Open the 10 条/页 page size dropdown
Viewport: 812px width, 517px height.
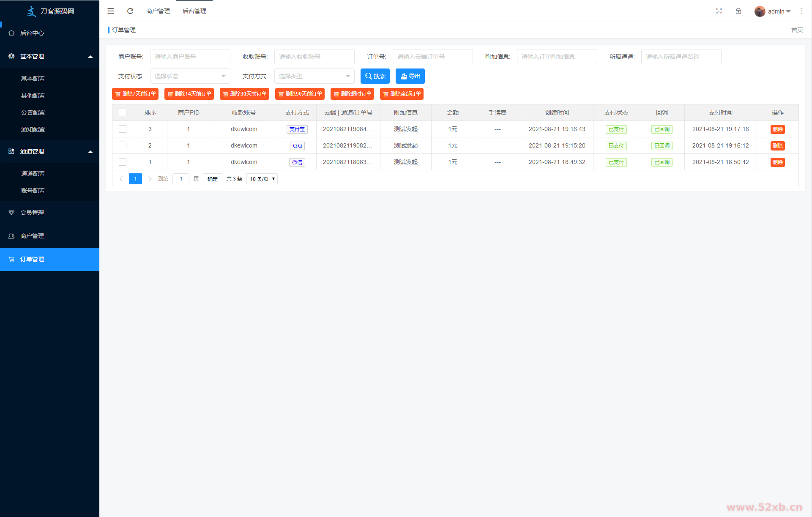click(x=262, y=179)
